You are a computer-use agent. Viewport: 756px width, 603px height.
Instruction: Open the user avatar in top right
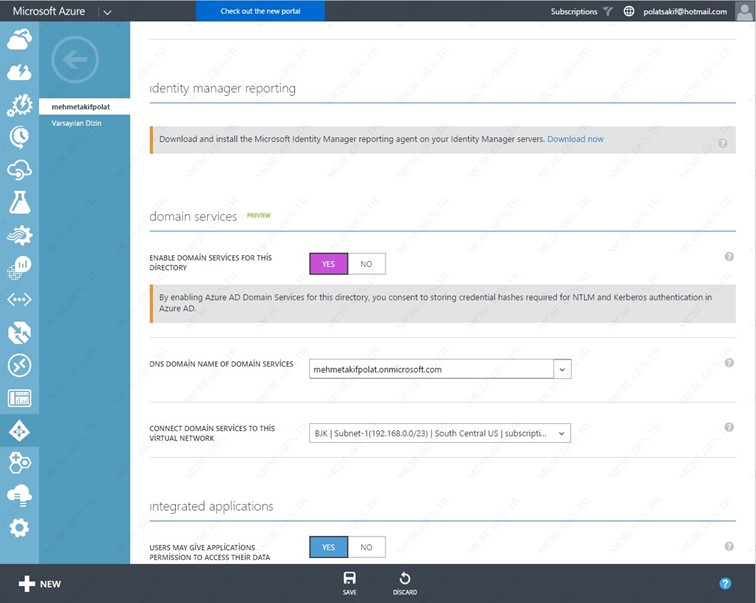coord(744,11)
